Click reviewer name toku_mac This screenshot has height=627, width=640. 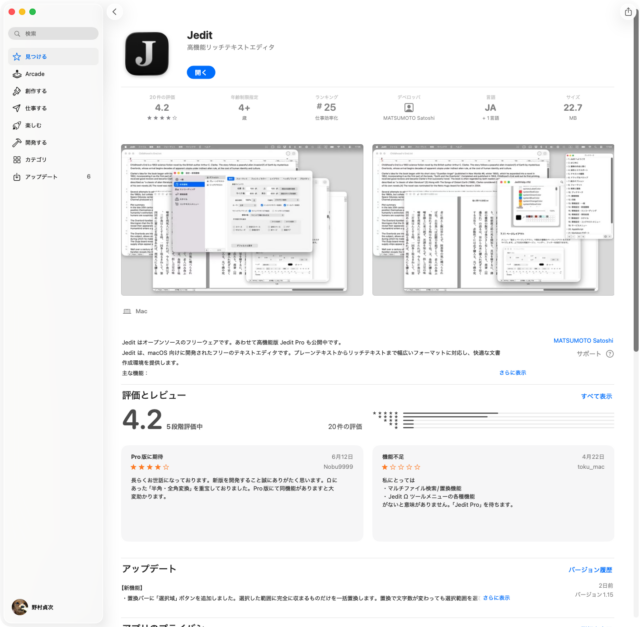[x=591, y=467]
